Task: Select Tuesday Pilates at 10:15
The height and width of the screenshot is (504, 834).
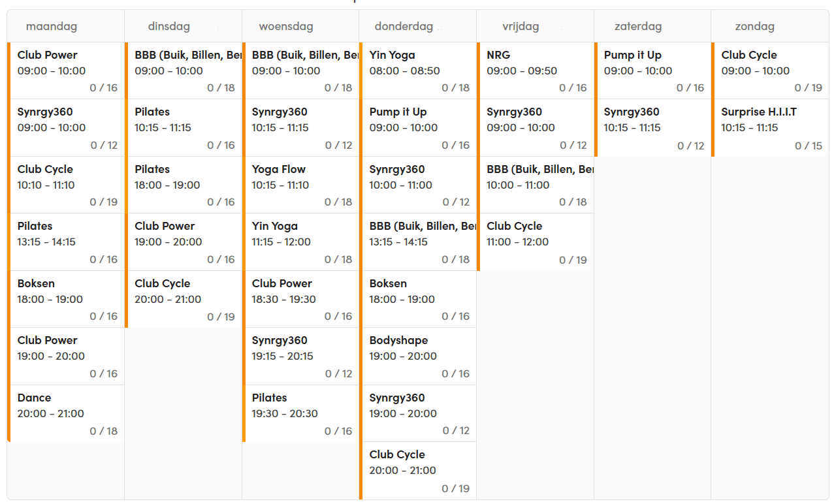Action: [x=184, y=127]
